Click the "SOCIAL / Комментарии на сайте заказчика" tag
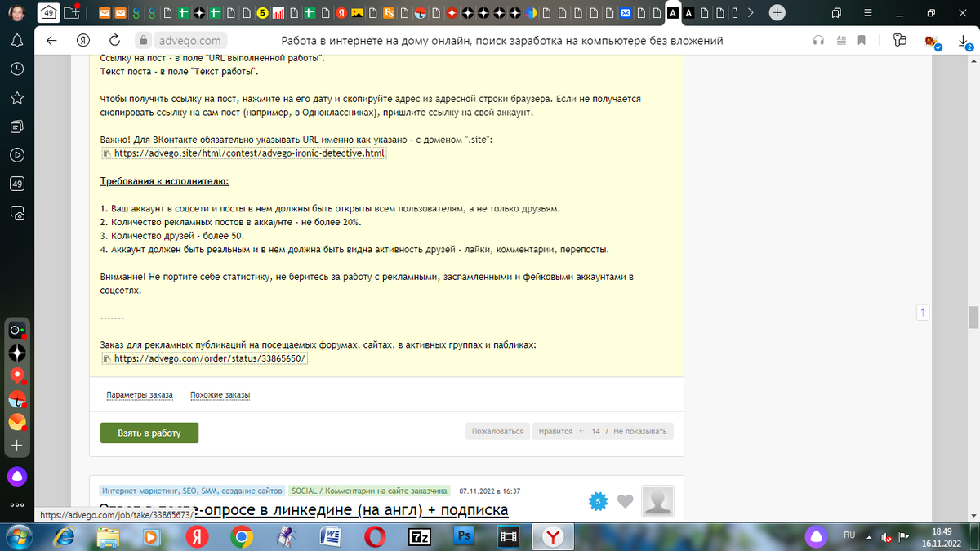The width and height of the screenshot is (980, 551). [370, 491]
